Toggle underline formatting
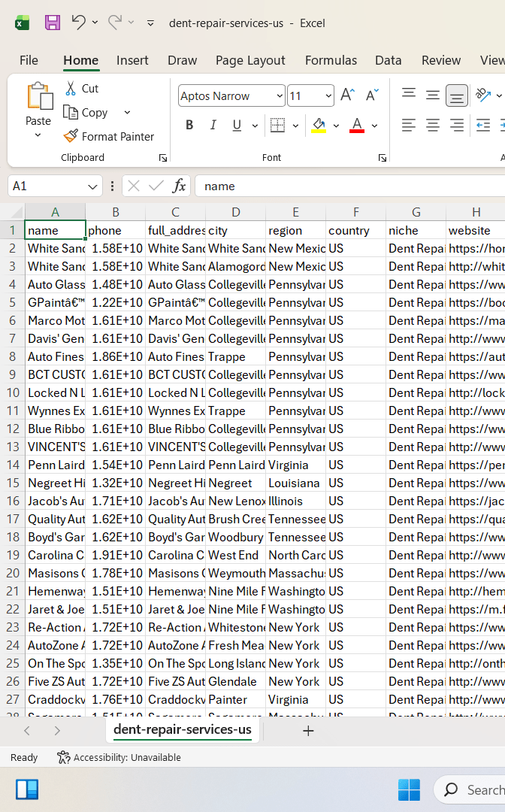This screenshot has height=812, width=505. pos(237,125)
